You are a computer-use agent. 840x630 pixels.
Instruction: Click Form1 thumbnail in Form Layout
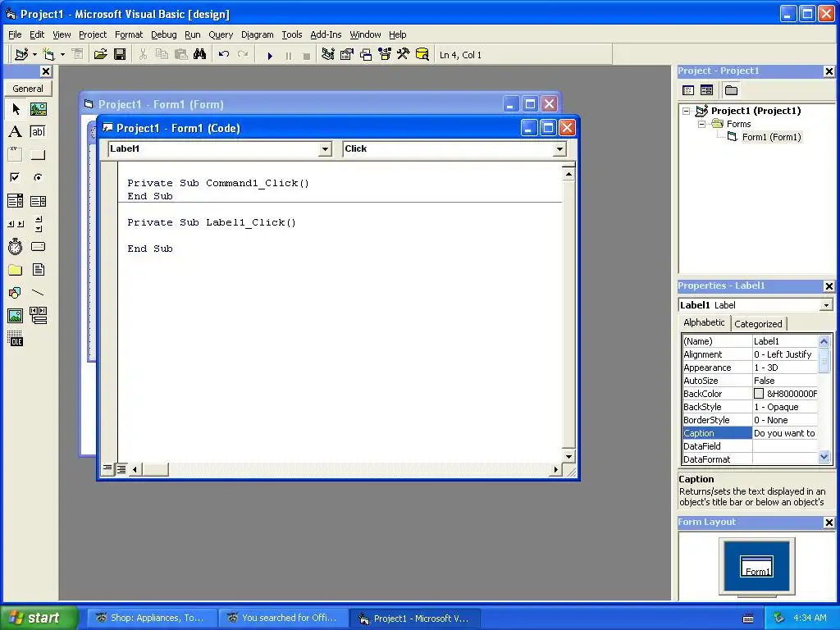pyautogui.click(x=756, y=566)
